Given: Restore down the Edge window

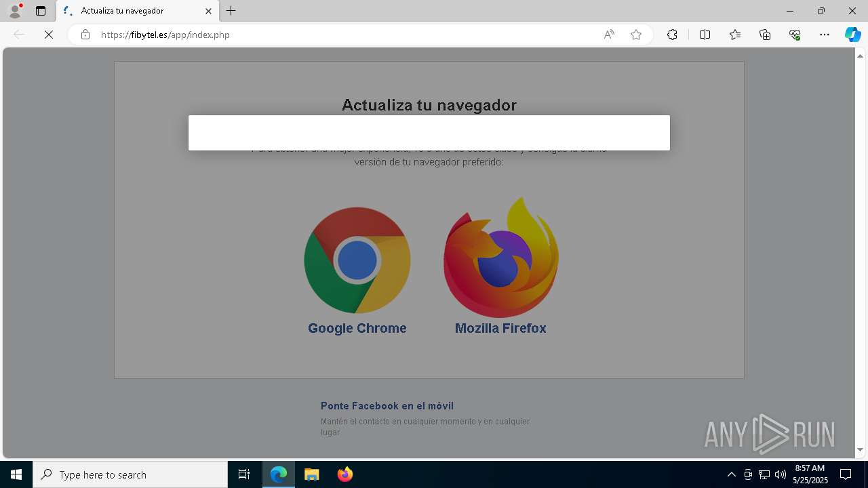Looking at the screenshot, I should point(821,11).
